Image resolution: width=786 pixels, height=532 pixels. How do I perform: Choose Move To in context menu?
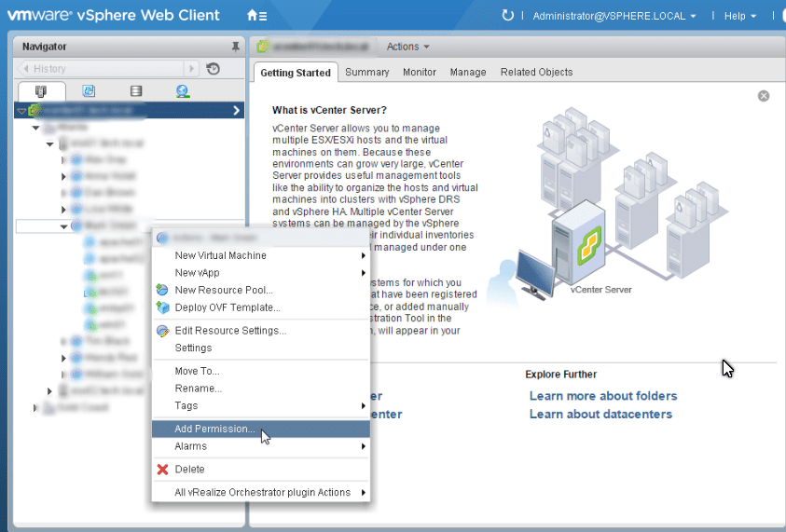tap(261, 371)
